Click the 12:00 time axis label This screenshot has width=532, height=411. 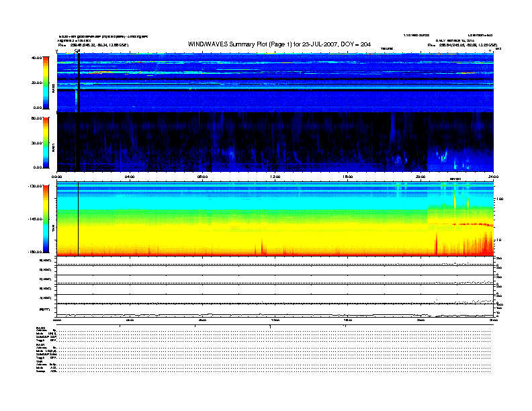(x=275, y=177)
